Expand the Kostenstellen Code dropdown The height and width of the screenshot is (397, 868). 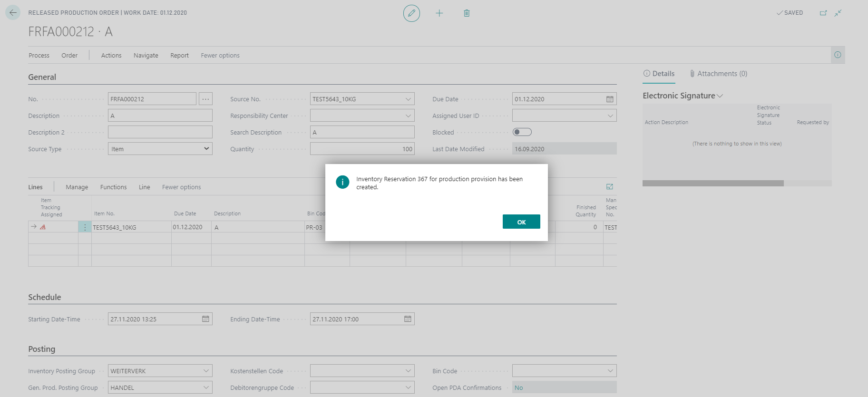[x=408, y=371]
